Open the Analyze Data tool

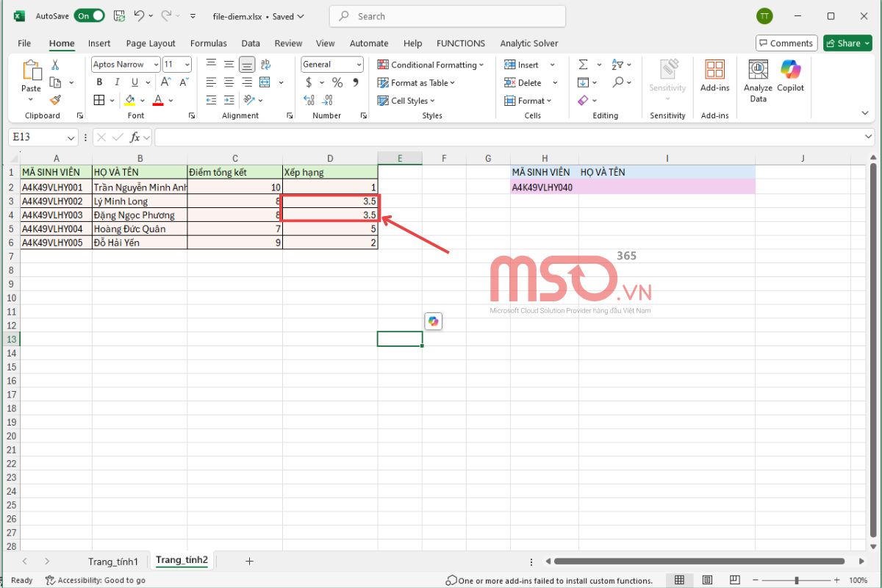click(x=758, y=80)
